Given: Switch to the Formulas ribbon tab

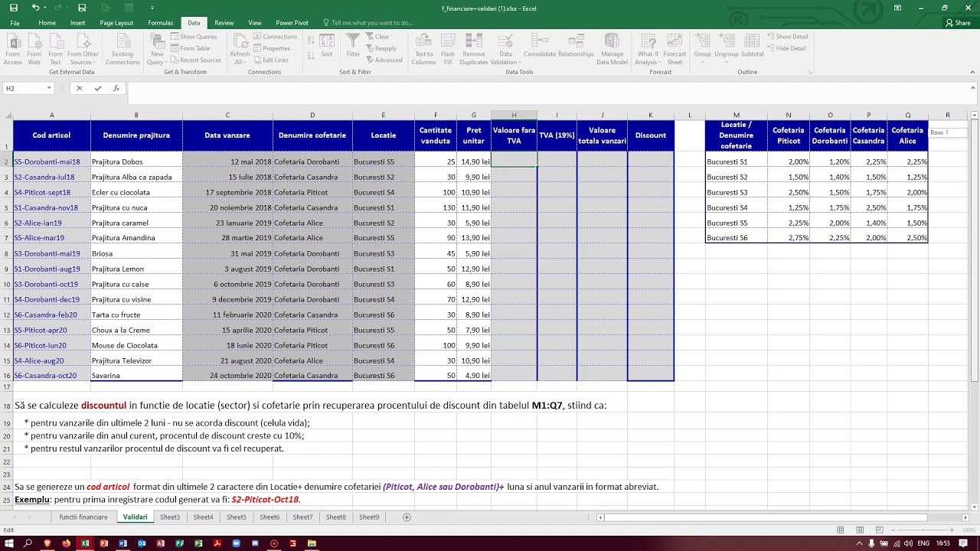Looking at the screenshot, I should [160, 23].
